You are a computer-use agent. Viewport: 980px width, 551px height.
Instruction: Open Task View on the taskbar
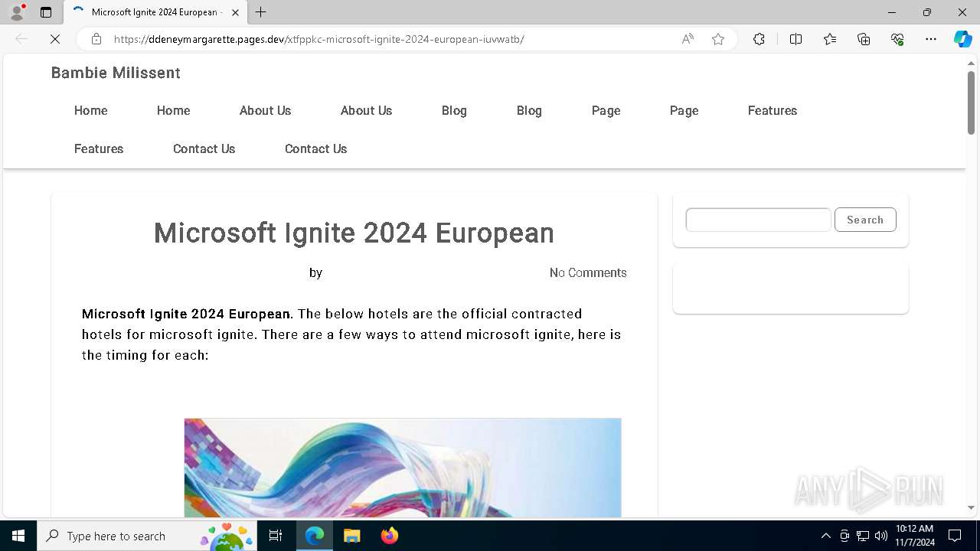coord(276,536)
